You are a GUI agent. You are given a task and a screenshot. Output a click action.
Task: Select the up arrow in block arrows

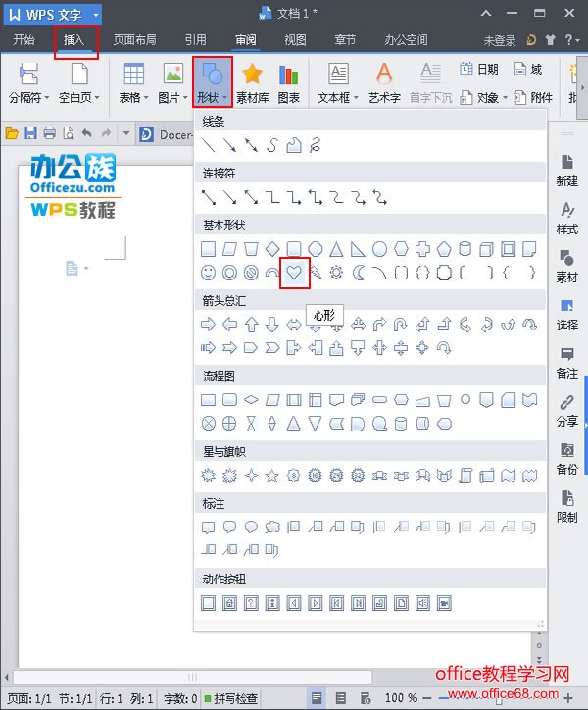(x=251, y=325)
